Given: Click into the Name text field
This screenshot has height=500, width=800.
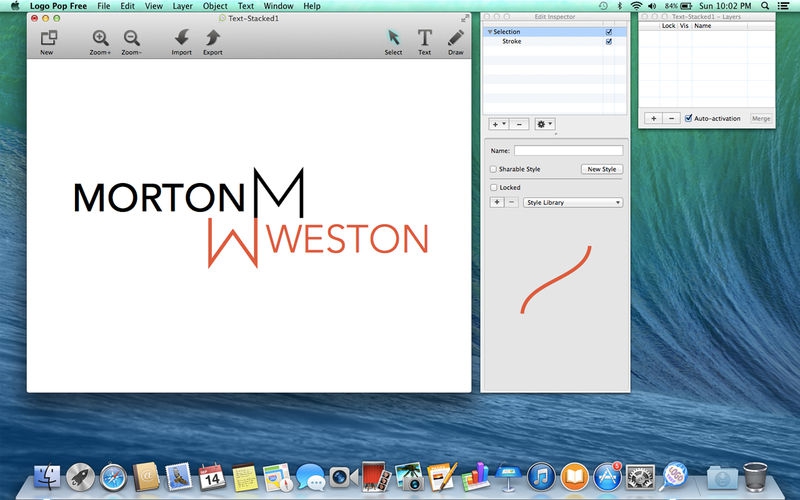Looking at the screenshot, I should click(568, 151).
